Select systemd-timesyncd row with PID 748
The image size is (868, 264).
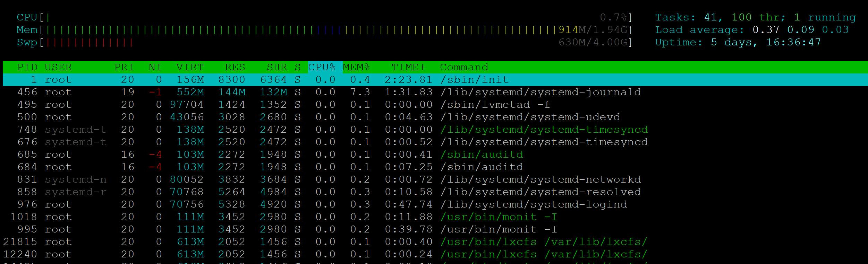[x=435, y=130]
